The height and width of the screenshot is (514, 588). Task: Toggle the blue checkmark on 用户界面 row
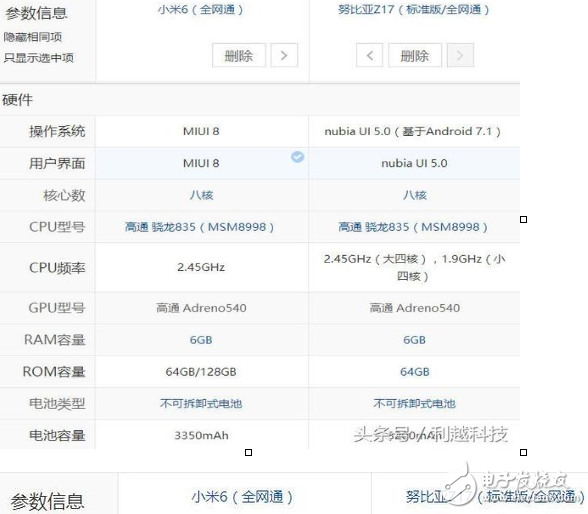(x=297, y=157)
